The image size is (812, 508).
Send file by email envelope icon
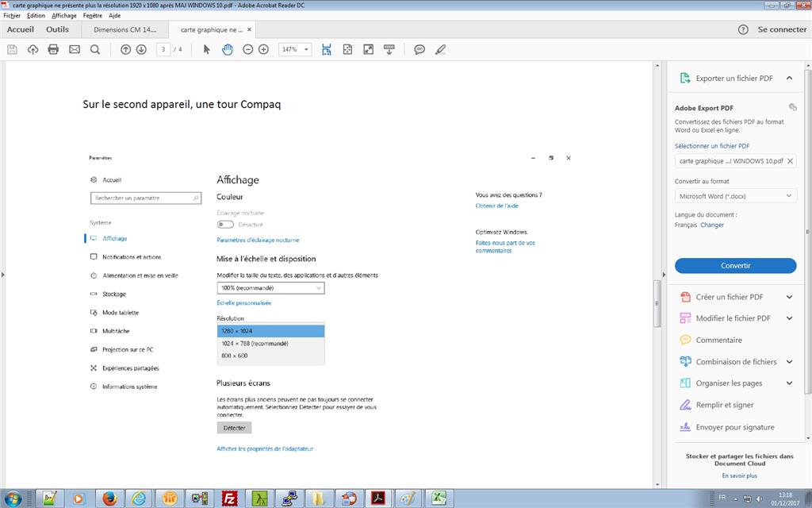point(75,50)
